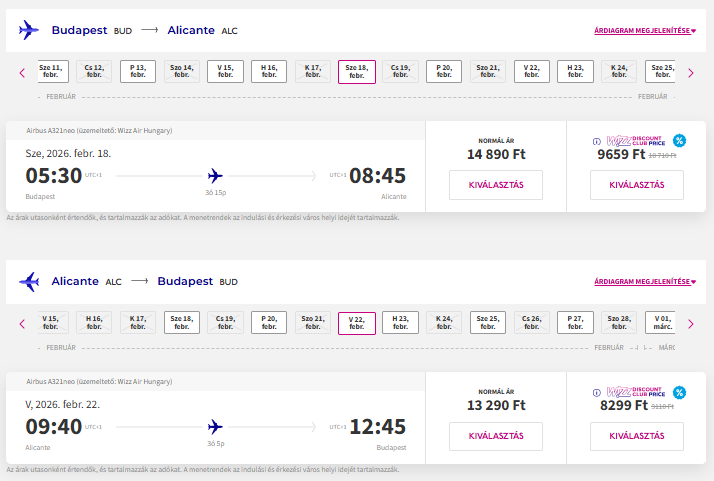This screenshot has width=714, height=481.
Task: Open info icon beside return Discount Club price
Action: click(597, 392)
